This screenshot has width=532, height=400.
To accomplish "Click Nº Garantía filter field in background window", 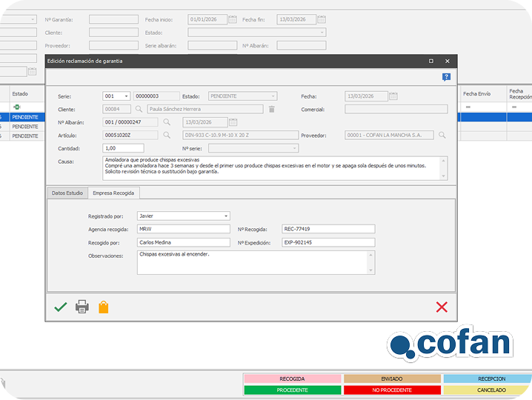I will 113,19.
